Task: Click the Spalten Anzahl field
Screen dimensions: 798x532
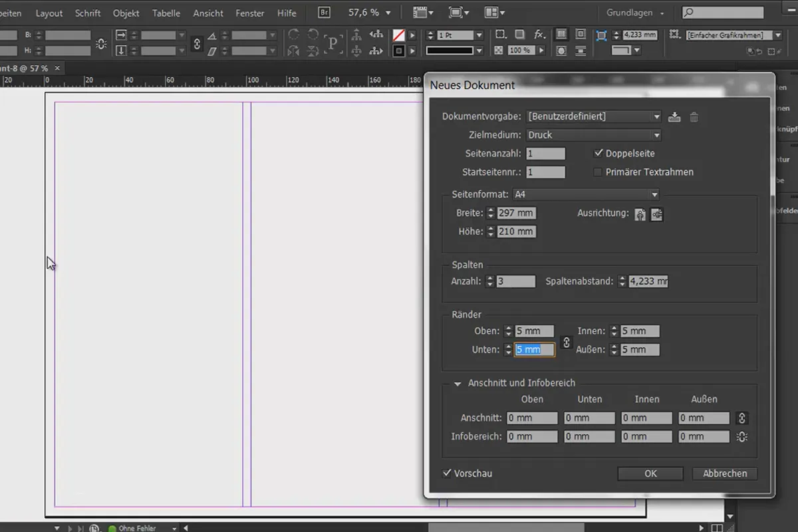Action: [515, 281]
